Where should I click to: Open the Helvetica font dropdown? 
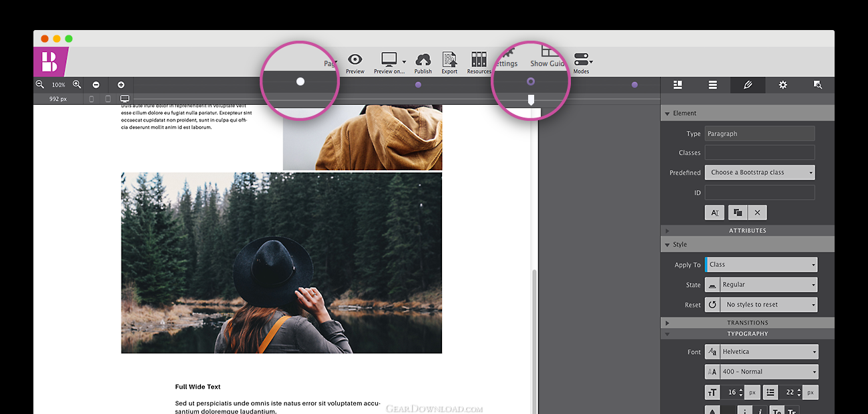click(769, 352)
